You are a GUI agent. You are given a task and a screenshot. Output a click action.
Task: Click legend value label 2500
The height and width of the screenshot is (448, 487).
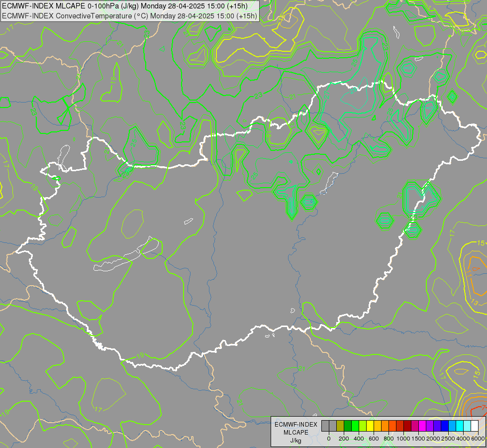448,439
